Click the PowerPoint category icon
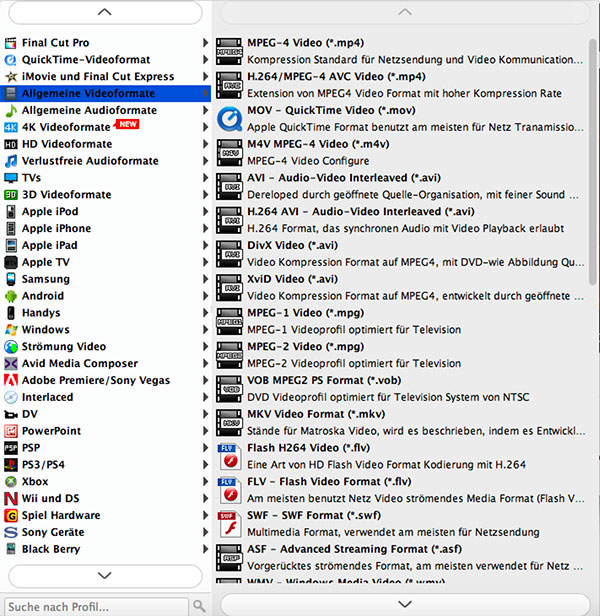 tap(11, 431)
